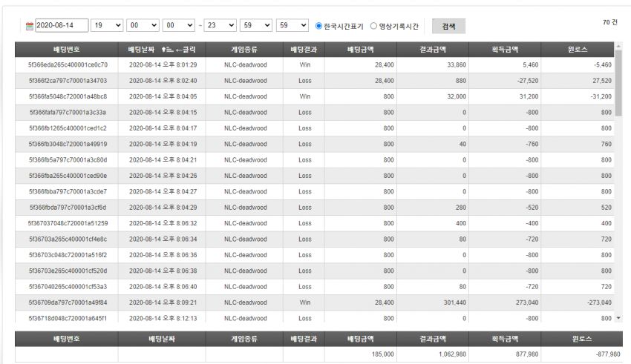The height and width of the screenshot is (364, 631).
Task: Click win-loss value 27,520
Action: point(602,81)
